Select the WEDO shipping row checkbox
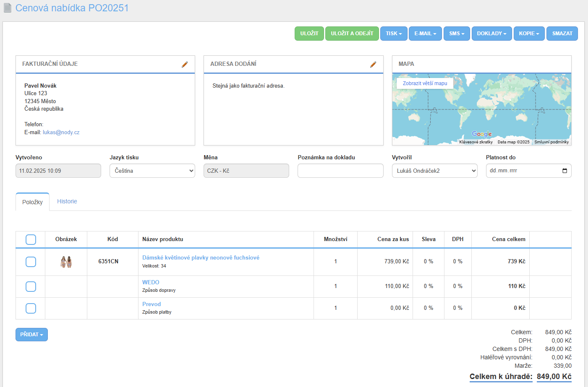Viewport: 588px width, 387px height. click(x=31, y=286)
